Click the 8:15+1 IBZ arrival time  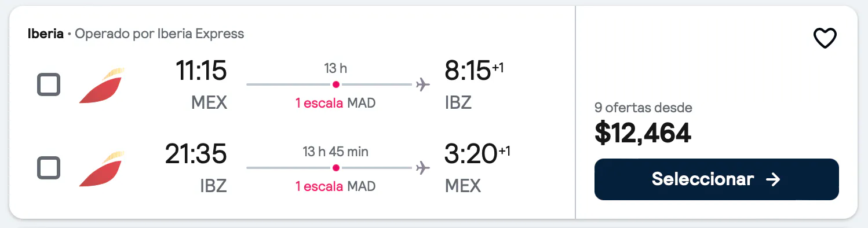[x=474, y=71]
